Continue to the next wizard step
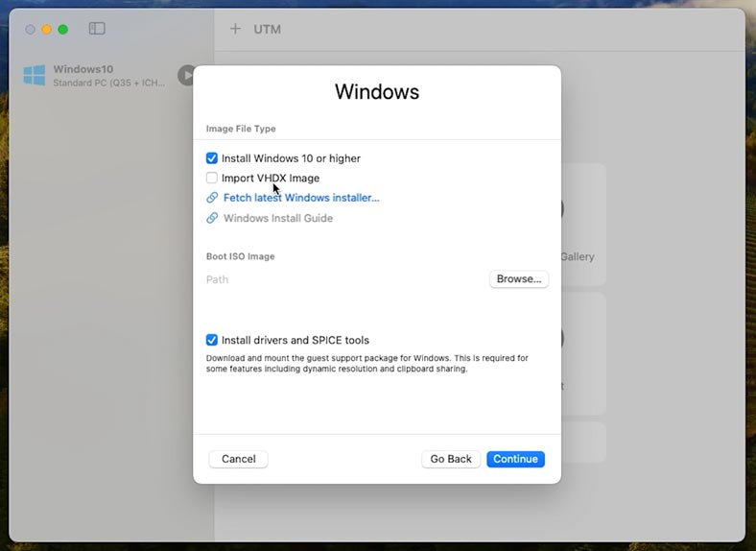The image size is (756, 551). [515, 459]
